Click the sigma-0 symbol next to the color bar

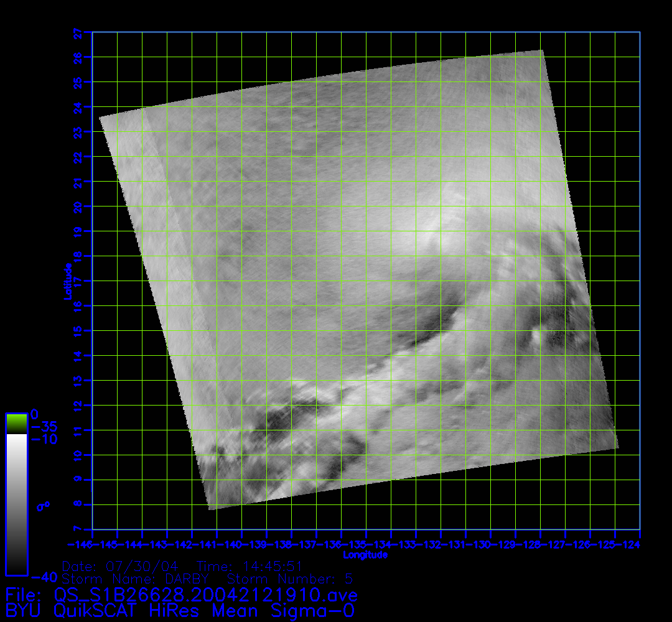(43, 506)
